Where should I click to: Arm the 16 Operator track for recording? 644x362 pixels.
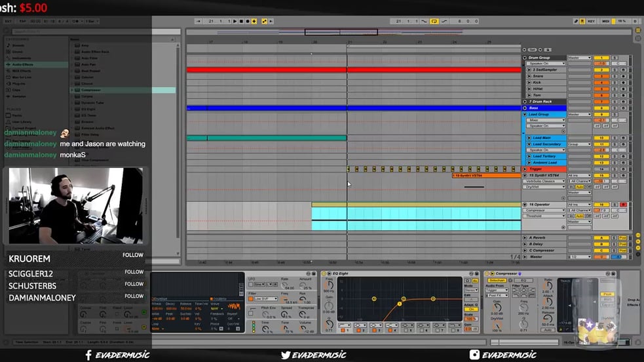pyautogui.click(x=623, y=205)
